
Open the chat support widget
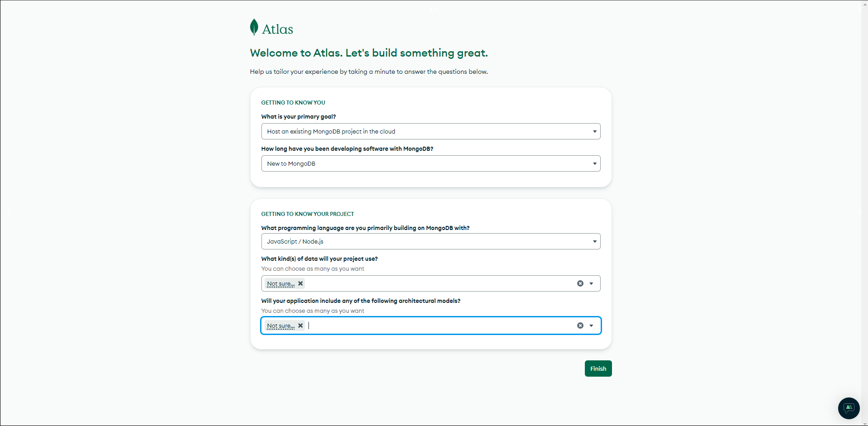point(849,408)
